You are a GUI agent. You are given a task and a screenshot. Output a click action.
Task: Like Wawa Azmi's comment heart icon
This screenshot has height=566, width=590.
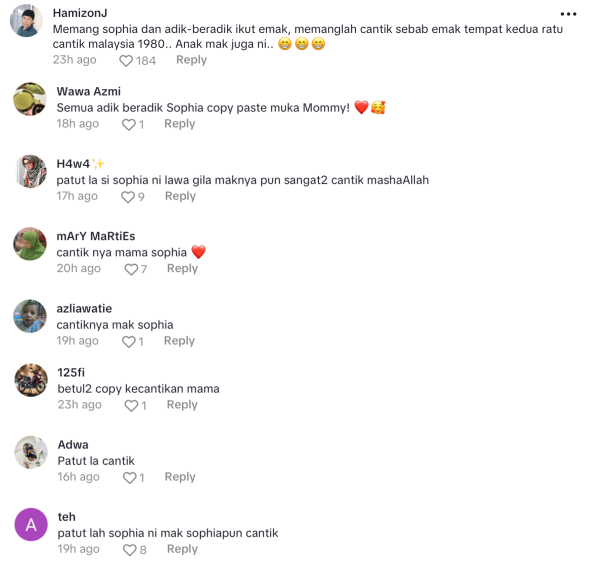pos(129,125)
